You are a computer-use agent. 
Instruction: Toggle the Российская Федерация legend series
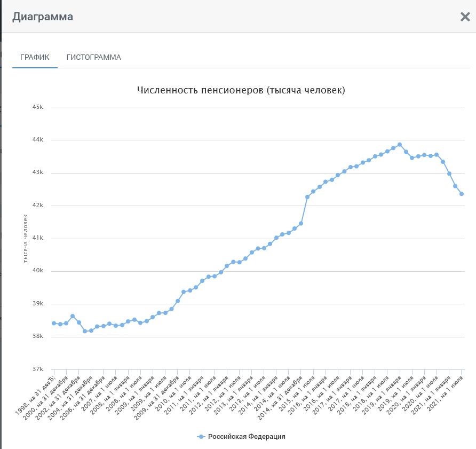(x=246, y=437)
